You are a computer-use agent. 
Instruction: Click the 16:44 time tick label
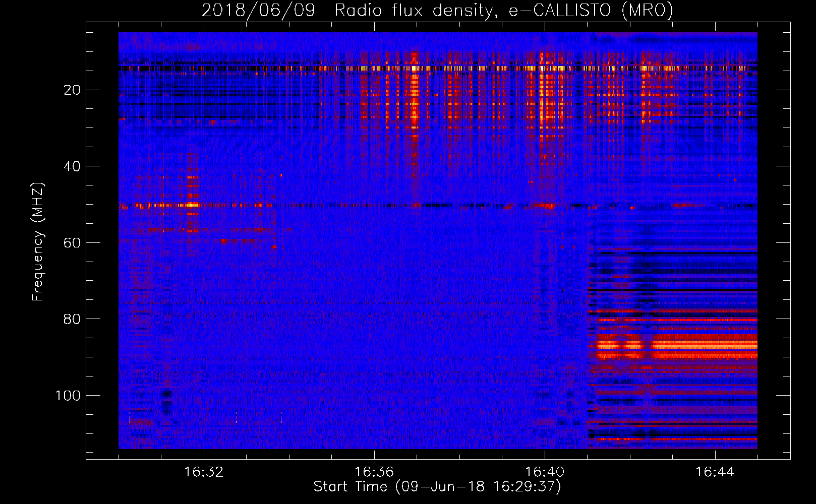[x=715, y=472]
